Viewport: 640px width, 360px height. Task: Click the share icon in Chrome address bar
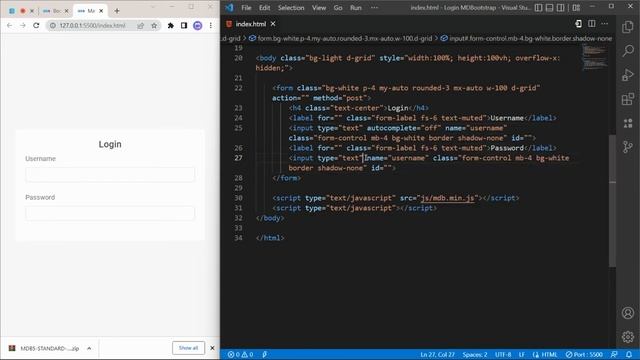pos(141,25)
